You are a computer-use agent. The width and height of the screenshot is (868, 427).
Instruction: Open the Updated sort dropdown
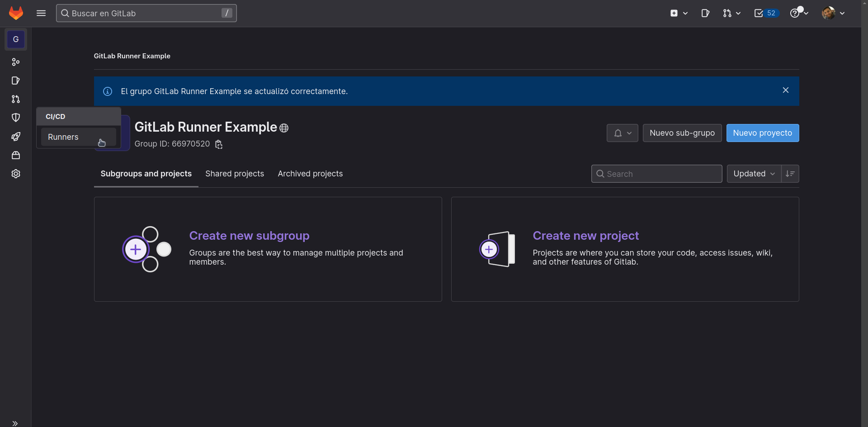pyautogui.click(x=754, y=174)
